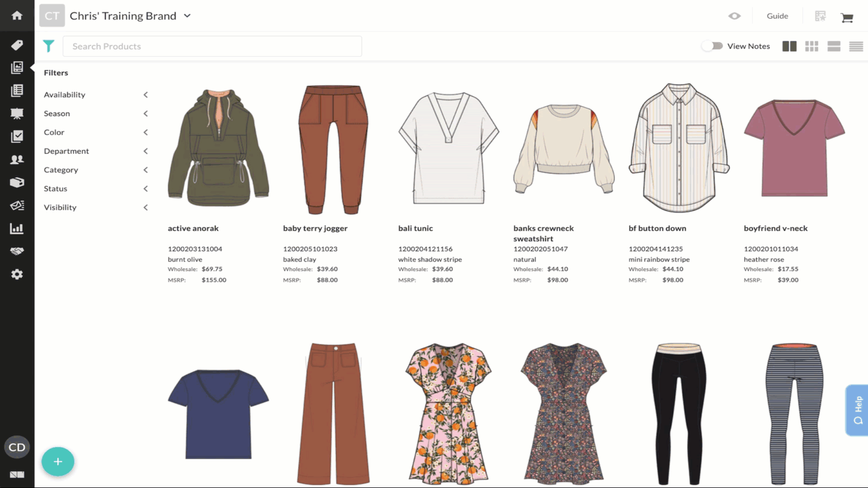The width and height of the screenshot is (868, 488).
Task: Click the handshake icon in the sidebar
Action: (x=17, y=251)
